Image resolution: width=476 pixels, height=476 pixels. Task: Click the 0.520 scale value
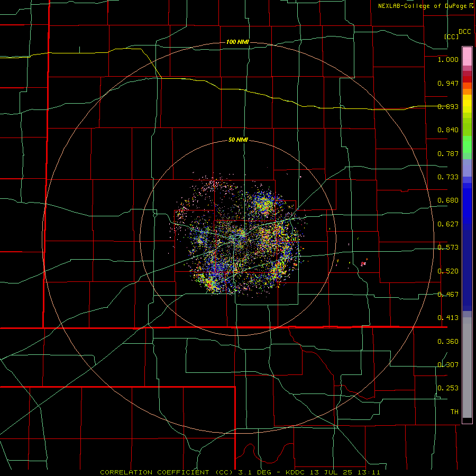coord(448,271)
